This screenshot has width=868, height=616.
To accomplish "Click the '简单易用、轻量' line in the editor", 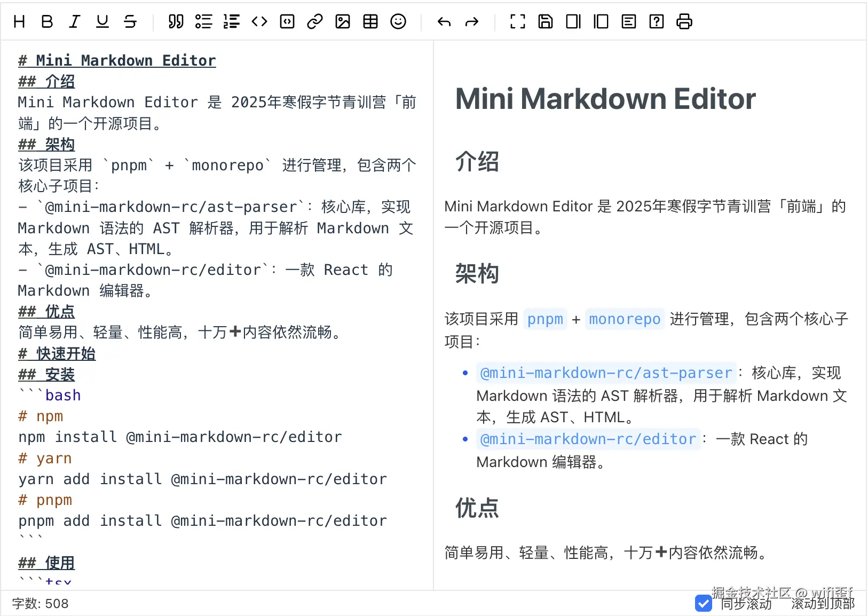I will tap(181, 332).
